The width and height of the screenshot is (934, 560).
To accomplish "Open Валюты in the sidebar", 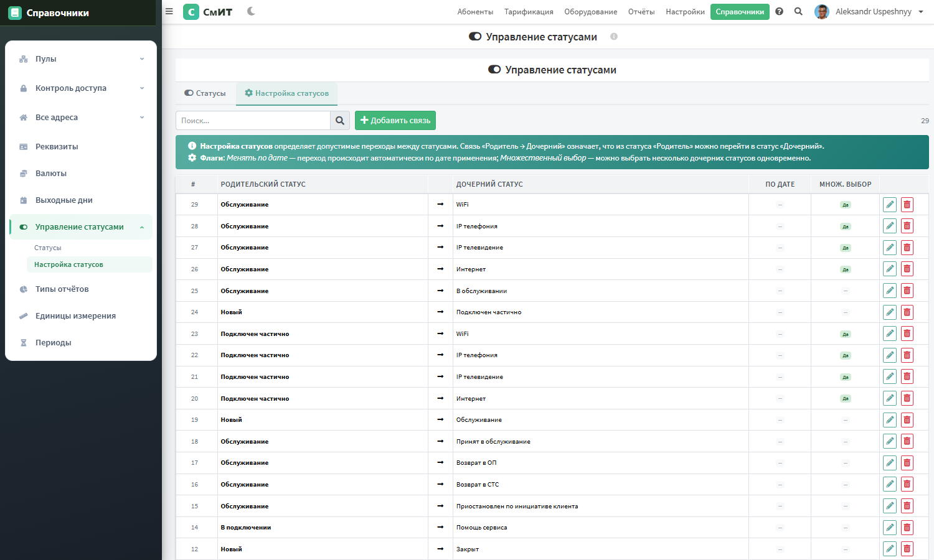I will click(x=81, y=174).
